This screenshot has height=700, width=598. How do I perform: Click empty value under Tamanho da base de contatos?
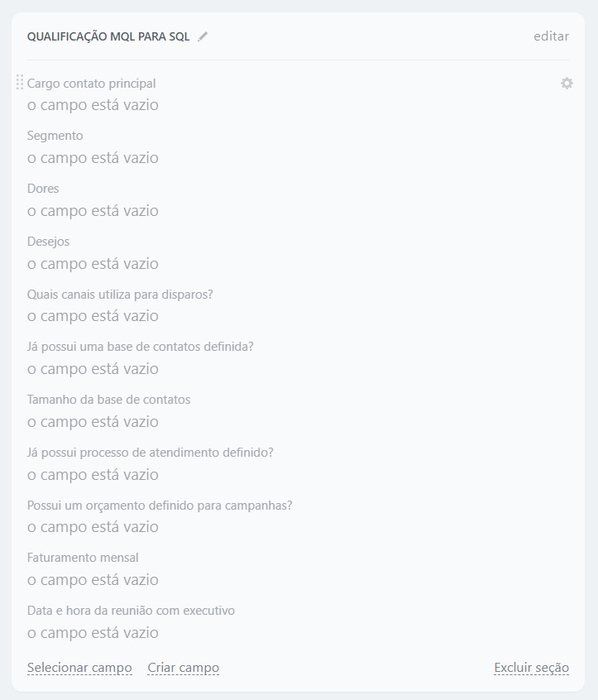click(93, 422)
